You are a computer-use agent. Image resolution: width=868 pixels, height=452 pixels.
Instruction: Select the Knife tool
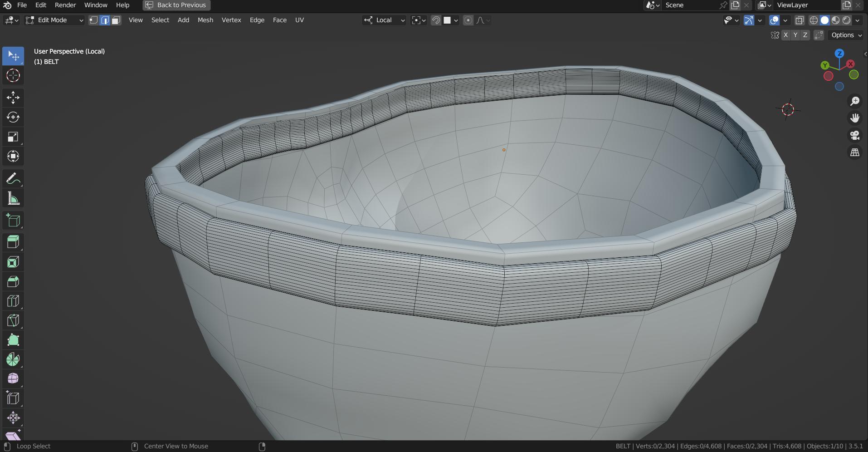coord(13,320)
